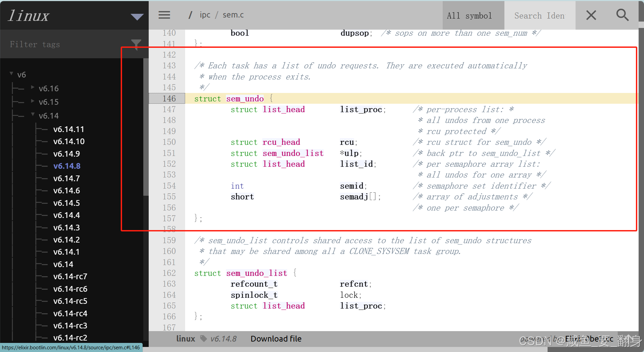Select highlighted version v6.14.8

coord(67,166)
